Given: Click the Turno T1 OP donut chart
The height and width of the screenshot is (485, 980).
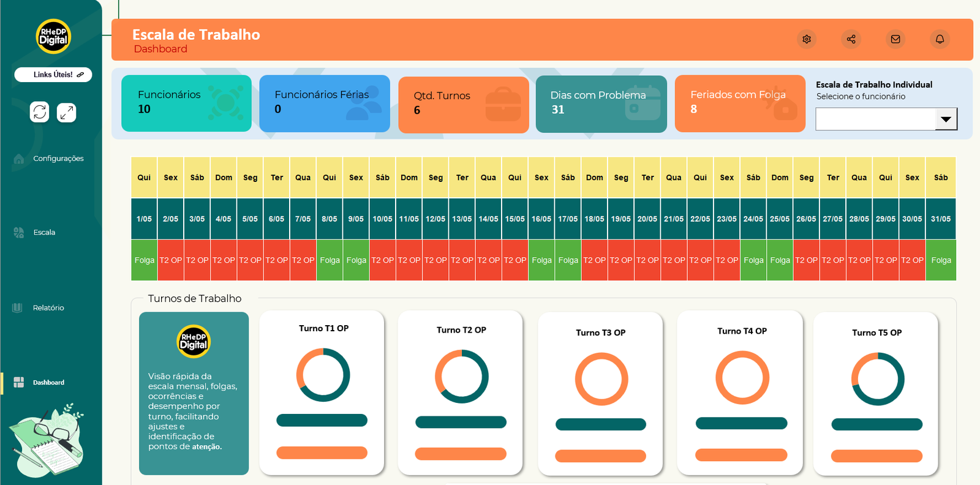Looking at the screenshot, I should point(323,375).
